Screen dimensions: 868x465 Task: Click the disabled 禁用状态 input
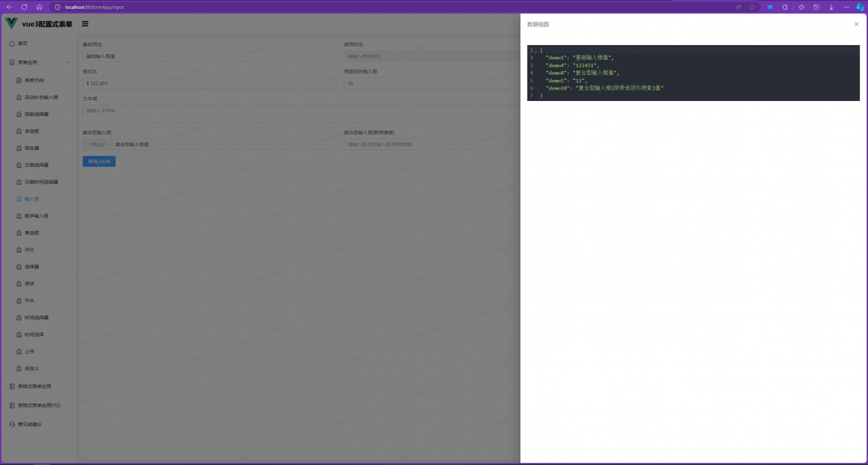[x=432, y=57]
